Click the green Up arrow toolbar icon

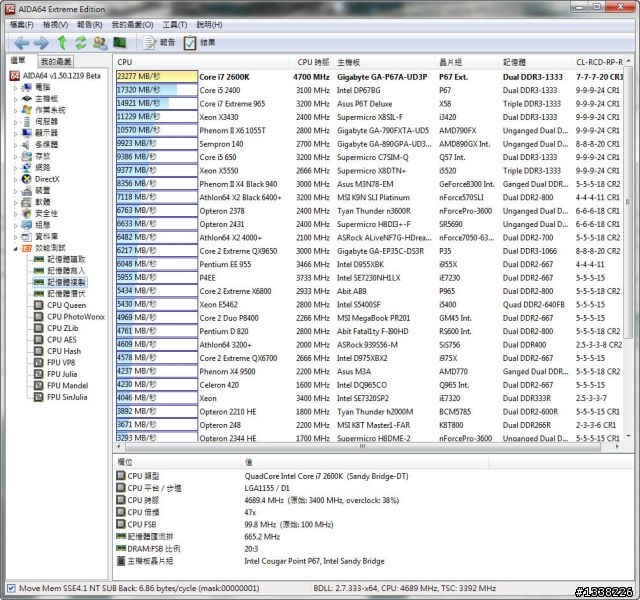[x=62, y=42]
